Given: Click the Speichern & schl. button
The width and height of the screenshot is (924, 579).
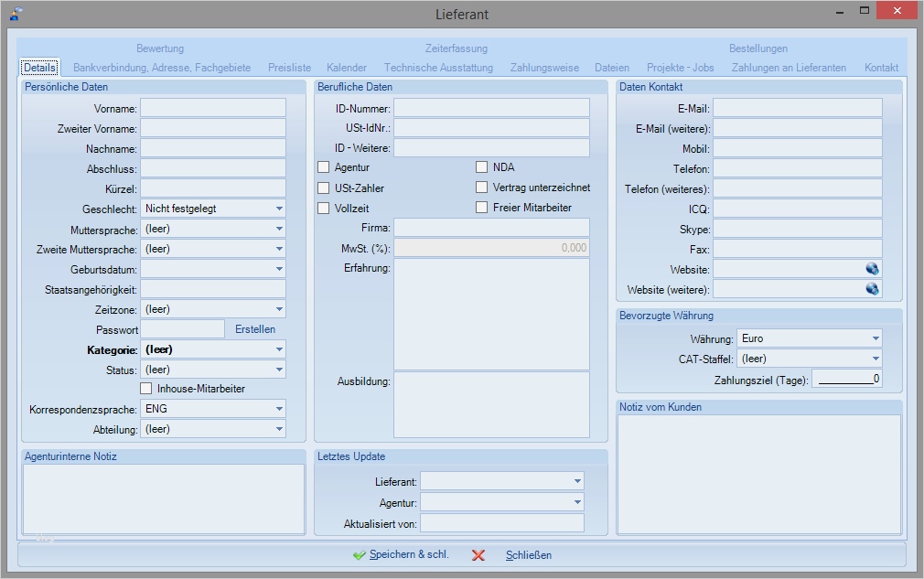Looking at the screenshot, I should pyautogui.click(x=400, y=555).
